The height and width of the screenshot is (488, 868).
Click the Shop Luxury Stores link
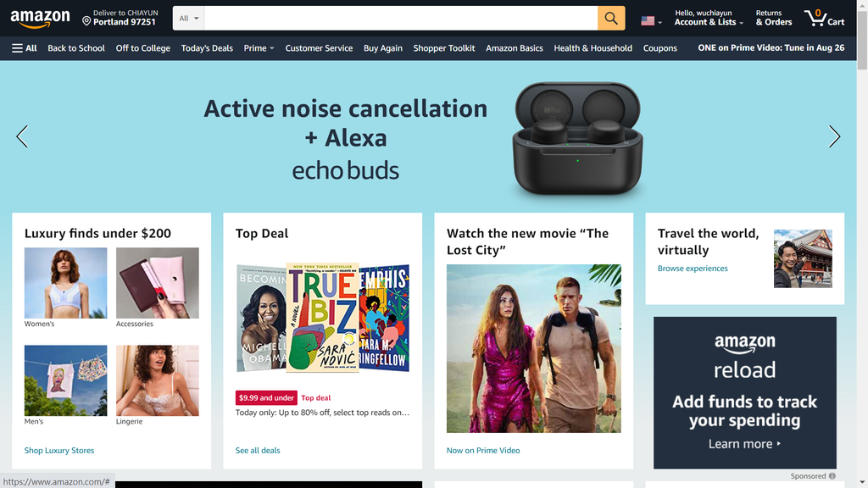click(59, 451)
